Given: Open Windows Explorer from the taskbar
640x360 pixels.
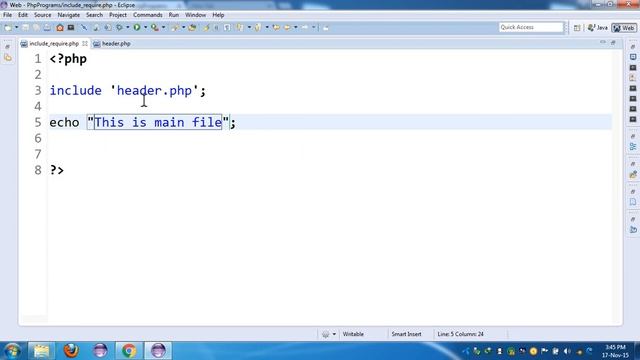Looking at the screenshot, I should coord(41,351).
